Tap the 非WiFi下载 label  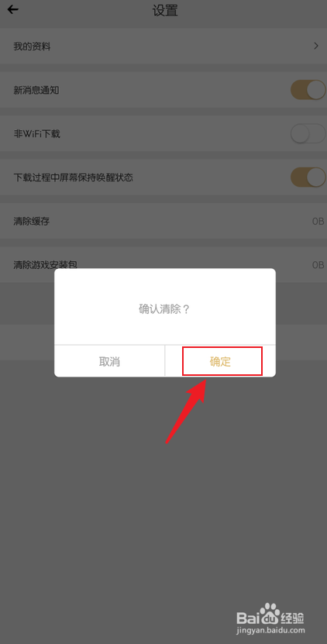[x=37, y=133]
